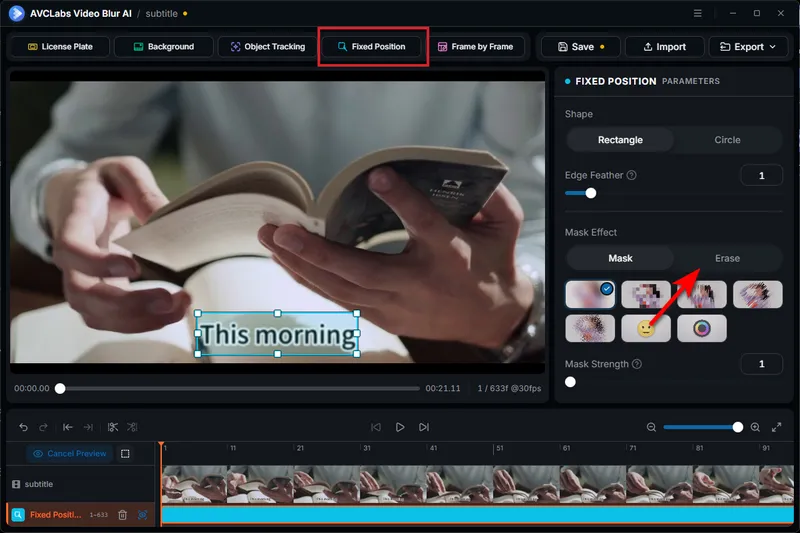
Task: Click the Edge Feather value field
Action: [x=761, y=175]
